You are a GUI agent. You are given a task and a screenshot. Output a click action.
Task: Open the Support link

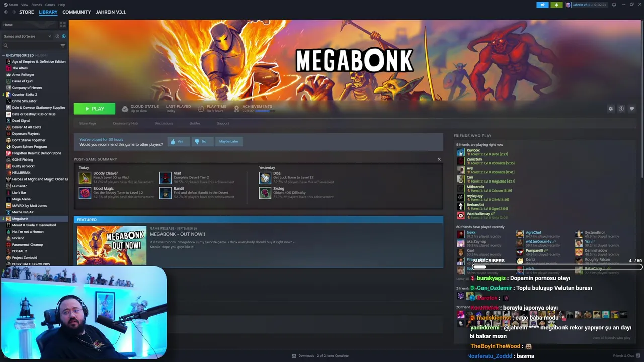tap(223, 123)
